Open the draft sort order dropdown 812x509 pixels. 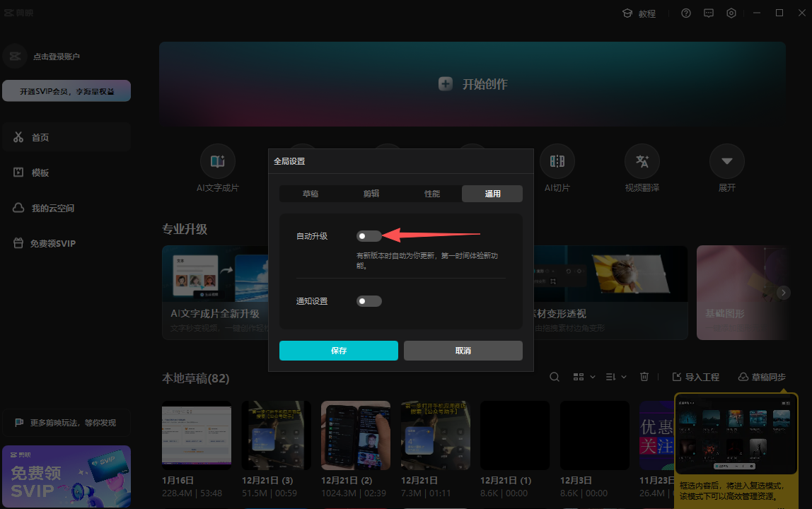(616, 378)
